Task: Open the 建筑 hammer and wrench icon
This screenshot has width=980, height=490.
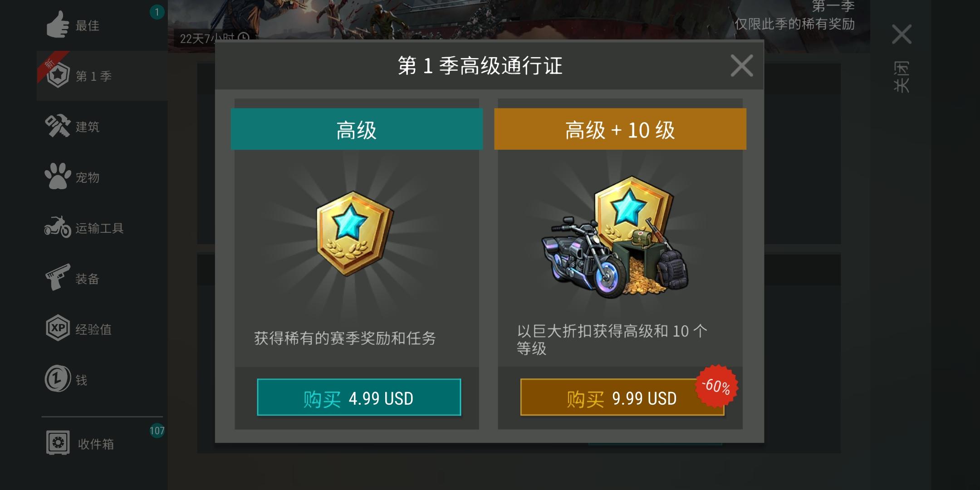Action: click(x=58, y=126)
